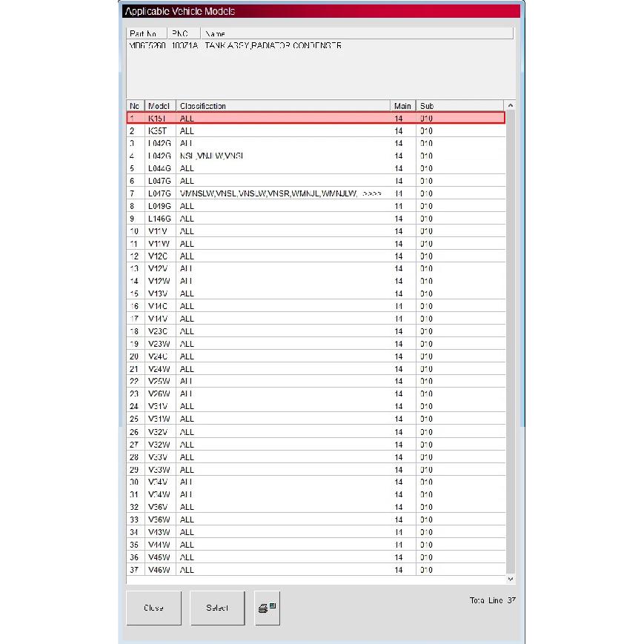This screenshot has height=644, width=644.
Task: Select row 15 model V13V
Action: point(316,293)
